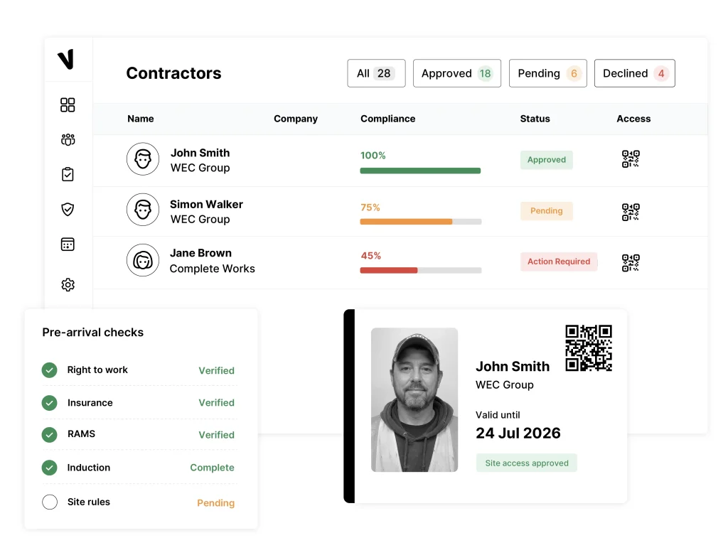Viewport: 728px width, 560px height.
Task: Click the Complete status next to Induction
Action: tap(212, 468)
